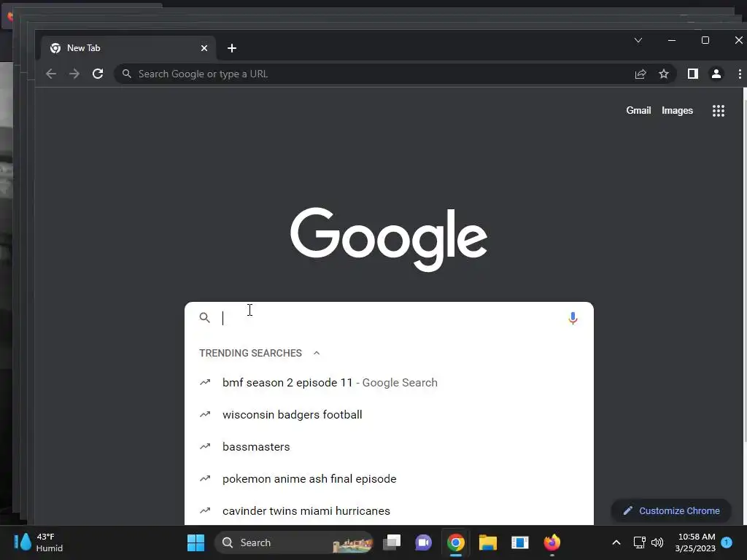Open network status tray icon
This screenshot has height=560, width=747.
(639, 542)
